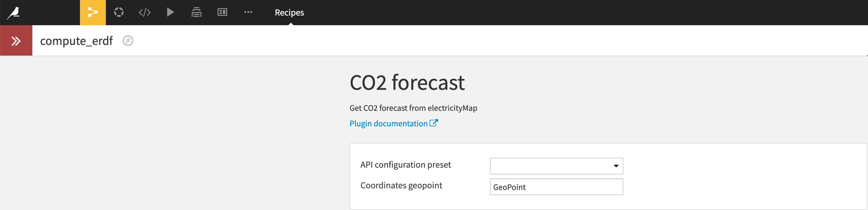Screen dimensions: 868x210
Task: Open the circular Lab analyses icon
Action: tap(118, 13)
